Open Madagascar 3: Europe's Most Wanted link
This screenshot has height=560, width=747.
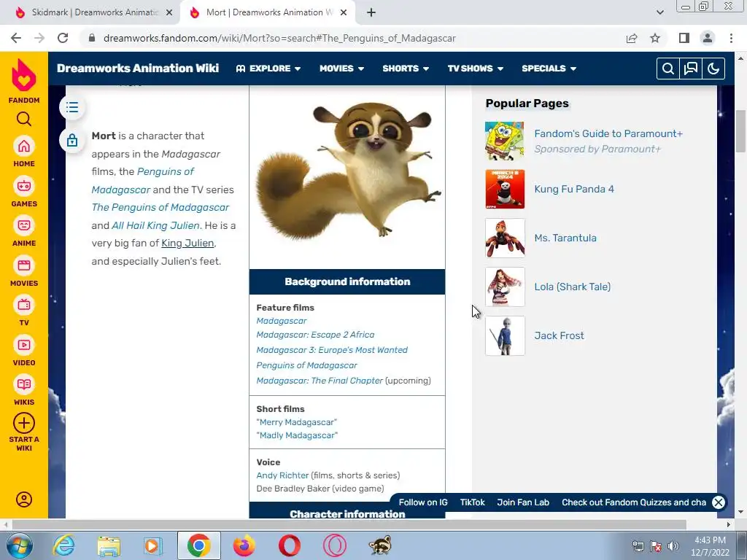332,350
